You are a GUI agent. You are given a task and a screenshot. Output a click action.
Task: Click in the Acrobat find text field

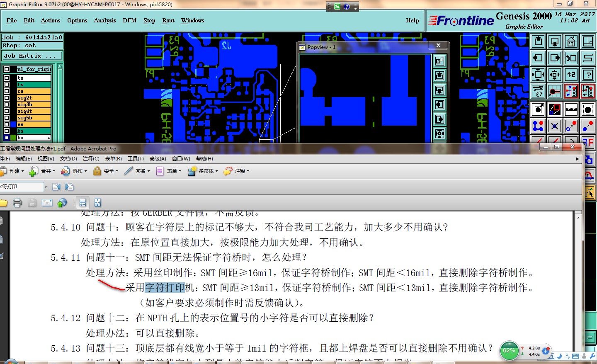(x=22, y=187)
